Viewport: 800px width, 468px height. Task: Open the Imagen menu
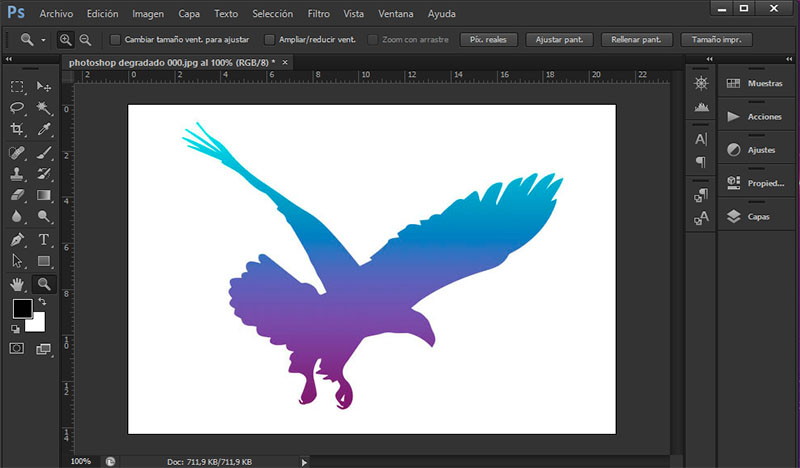148,14
